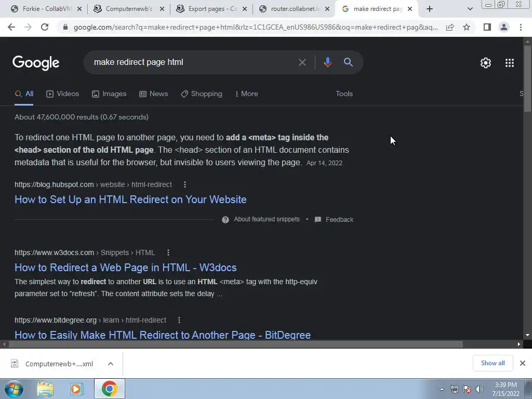This screenshot has width=532, height=399.
Task: Select the Shopping search filter
Action: pyautogui.click(x=202, y=94)
